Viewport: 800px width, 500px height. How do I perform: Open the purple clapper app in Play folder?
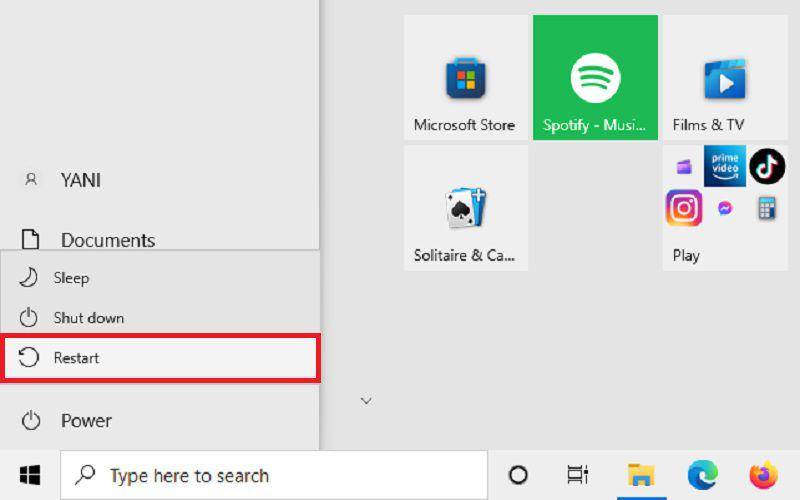tap(684, 166)
